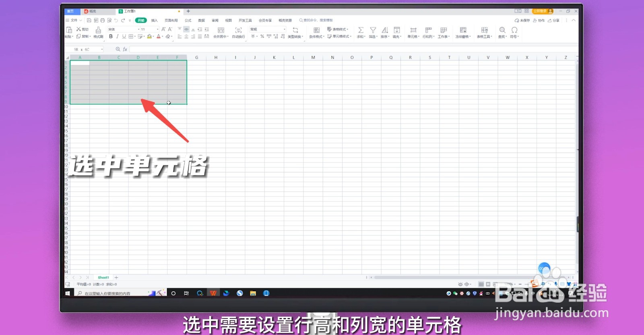Open the number format dropdown (常规)
This screenshot has width=644, height=335.
tap(285, 29)
